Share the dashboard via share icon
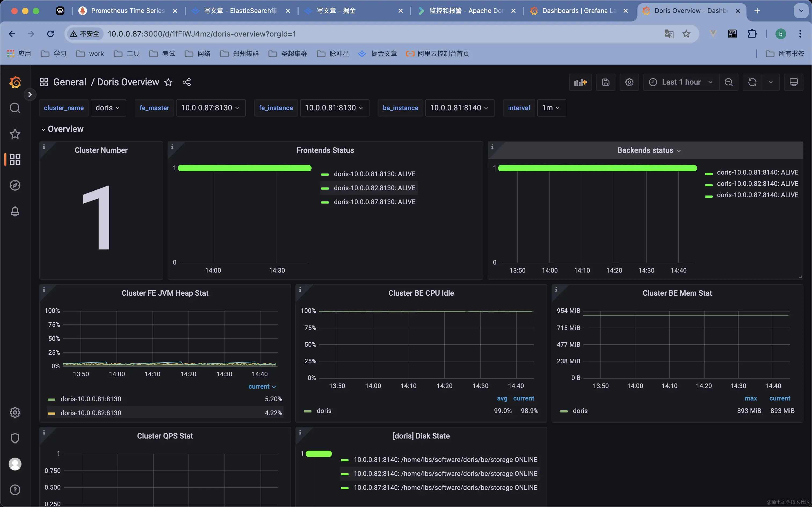Screen dimensions: 812x507 point(187,82)
